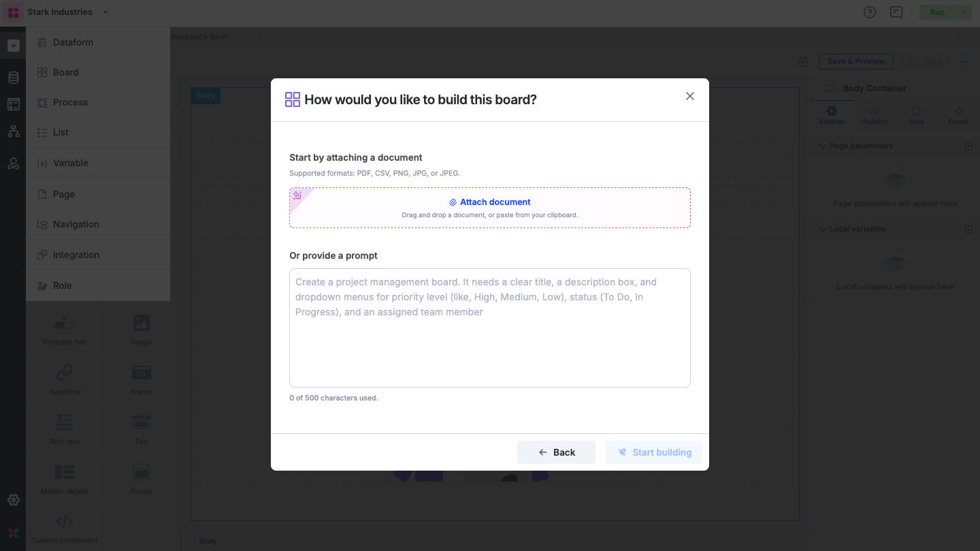The image size is (980, 551).
Task: Click page settings gear beside Save & Preview
Action: (803, 62)
